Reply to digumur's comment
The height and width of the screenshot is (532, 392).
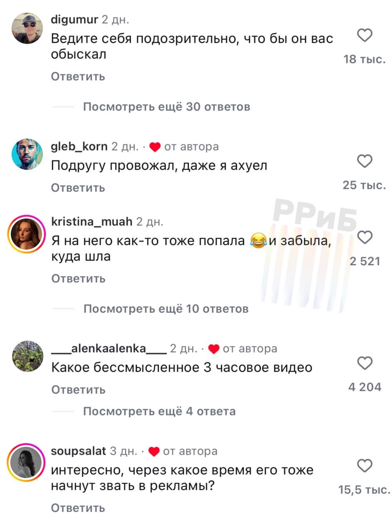[78, 77]
